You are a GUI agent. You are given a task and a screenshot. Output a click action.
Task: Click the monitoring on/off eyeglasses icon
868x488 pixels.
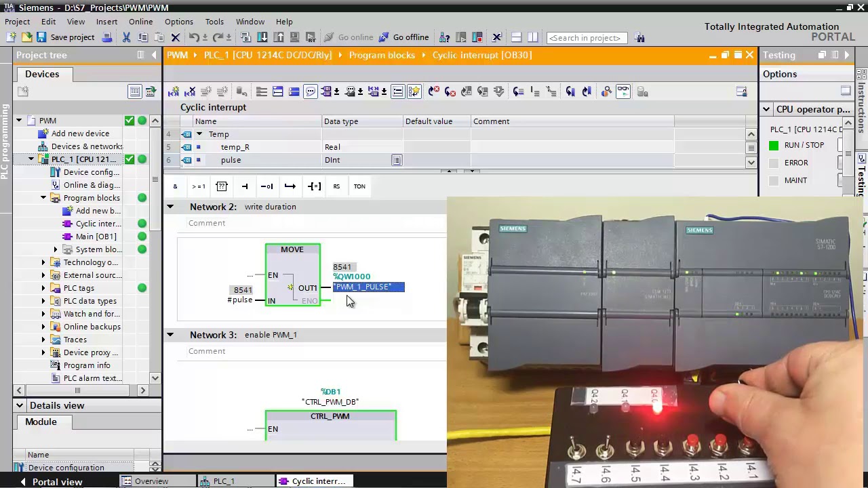point(623,91)
